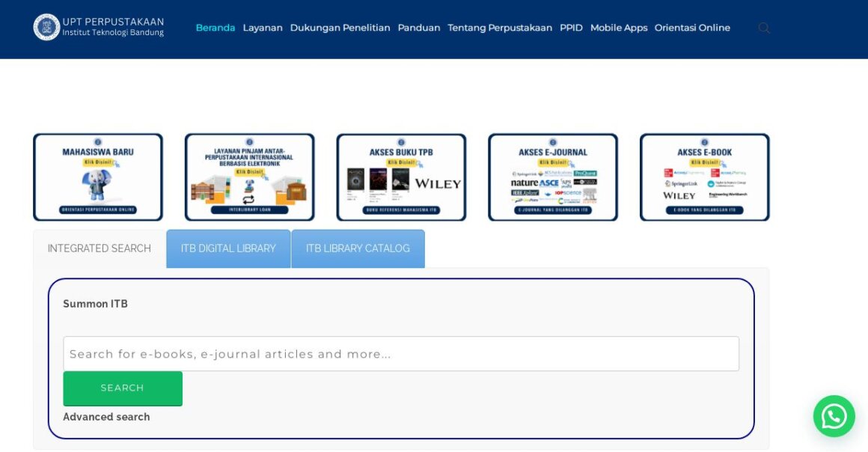The width and height of the screenshot is (868, 452).
Task: Open the PPID menu item
Action: [x=571, y=28]
